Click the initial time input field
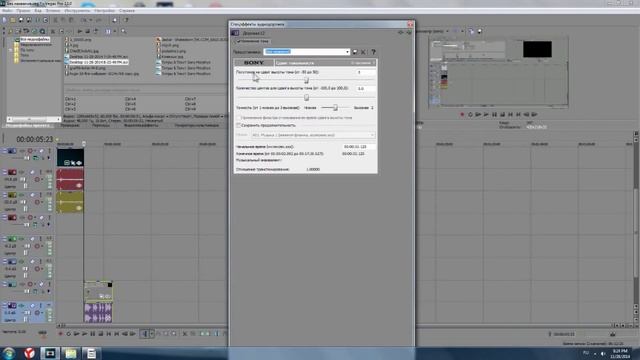Screen dimensions: 640x360 pyautogui.click(x=358, y=147)
